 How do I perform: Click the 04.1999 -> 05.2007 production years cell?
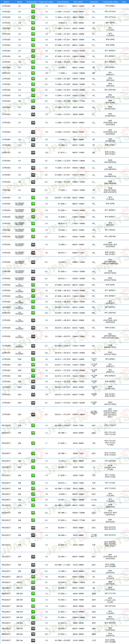tap(63, 641)
